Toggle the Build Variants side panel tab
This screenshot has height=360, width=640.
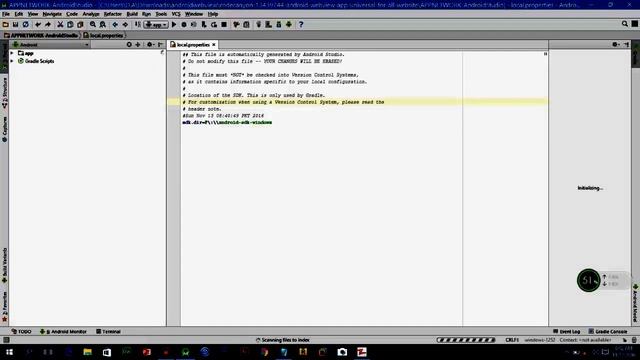(x=4, y=266)
